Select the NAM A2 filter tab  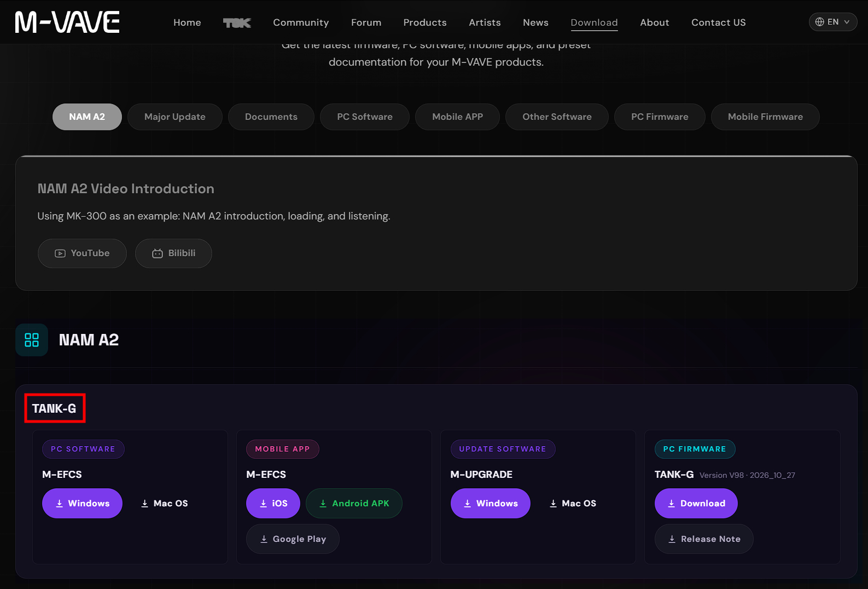pyautogui.click(x=87, y=117)
